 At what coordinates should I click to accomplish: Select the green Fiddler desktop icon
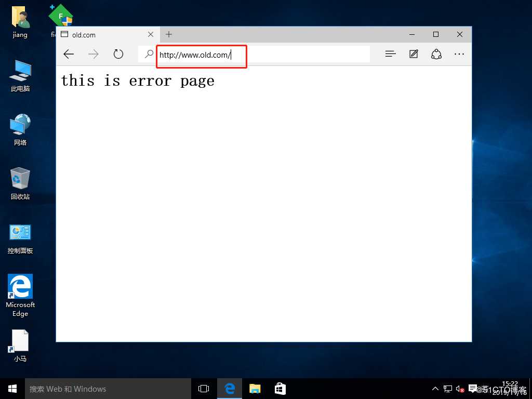coord(60,16)
